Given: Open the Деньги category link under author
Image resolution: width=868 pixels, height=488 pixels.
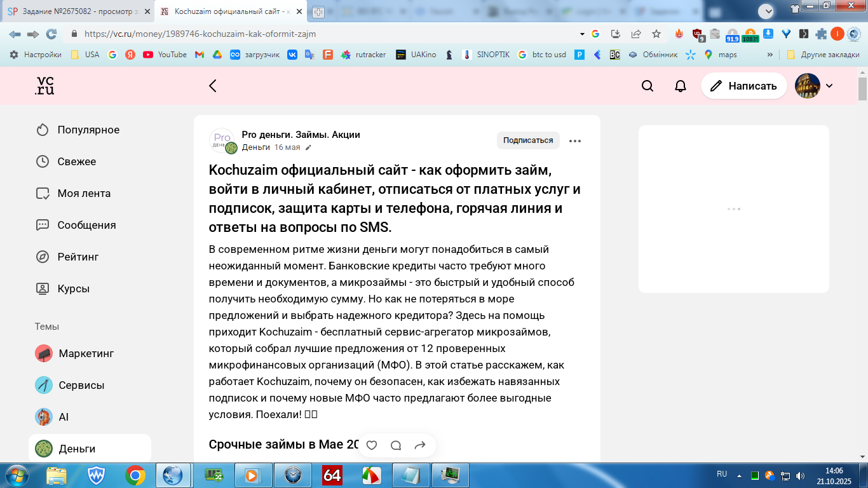Looking at the screenshot, I should 255,147.
